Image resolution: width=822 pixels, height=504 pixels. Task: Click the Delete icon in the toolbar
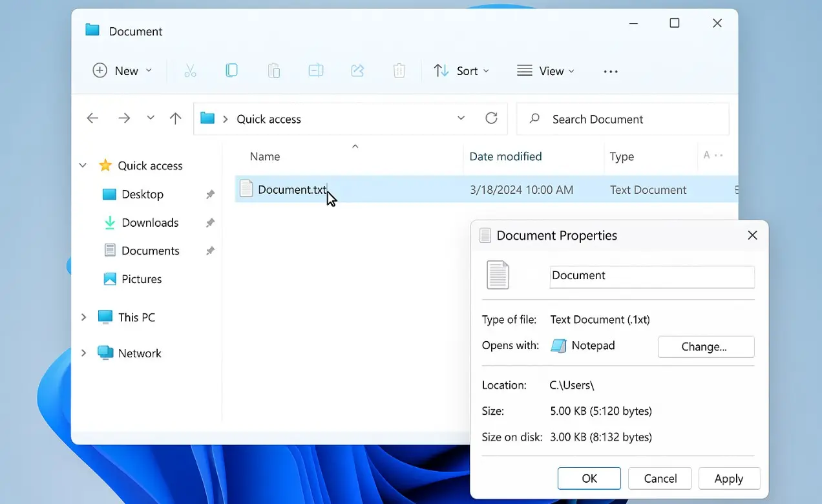pos(399,70)
